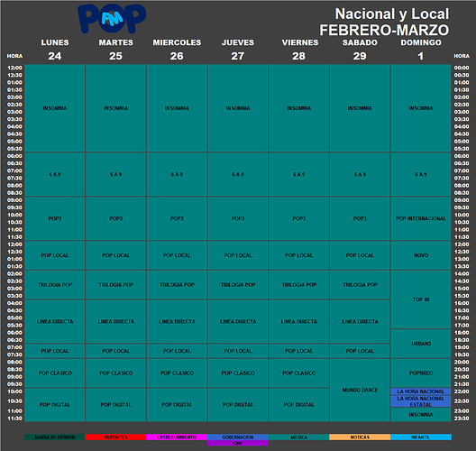Click TRILOGIA POP block under LUNES
The height and width of the screenshot is (451, 476).
55,284
